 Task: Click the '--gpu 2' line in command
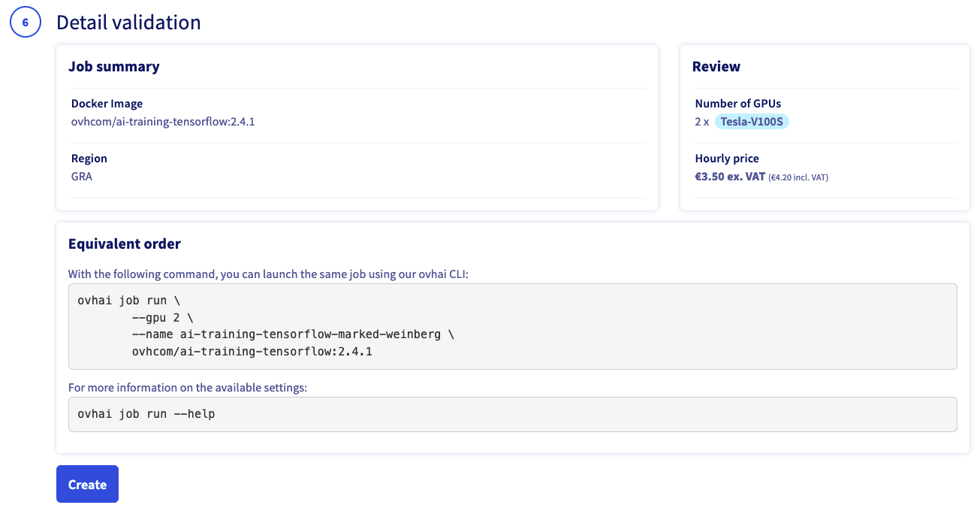[x=162, y=317]
